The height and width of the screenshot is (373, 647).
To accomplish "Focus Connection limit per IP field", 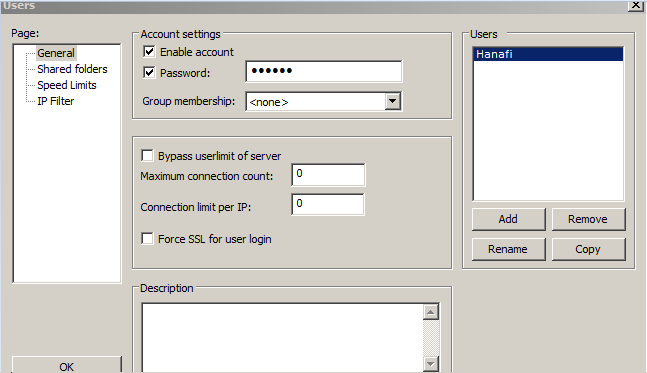I will (x=328, y=204).
